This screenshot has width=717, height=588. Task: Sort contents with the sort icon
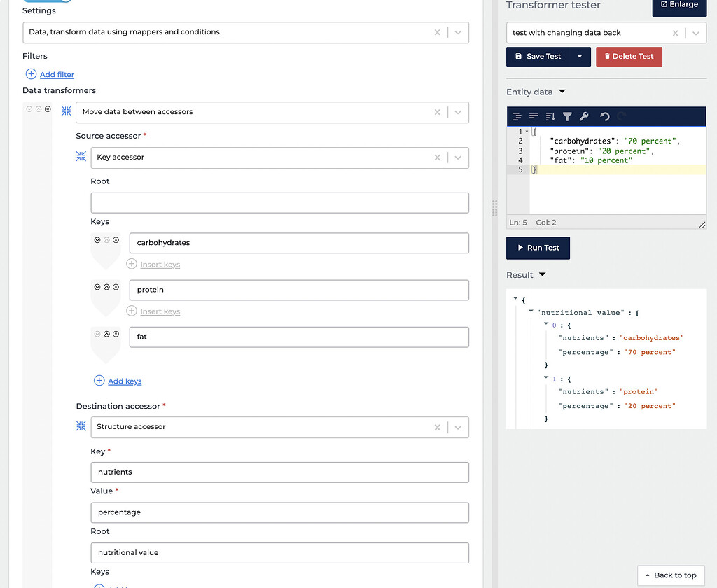pos(550,117)
